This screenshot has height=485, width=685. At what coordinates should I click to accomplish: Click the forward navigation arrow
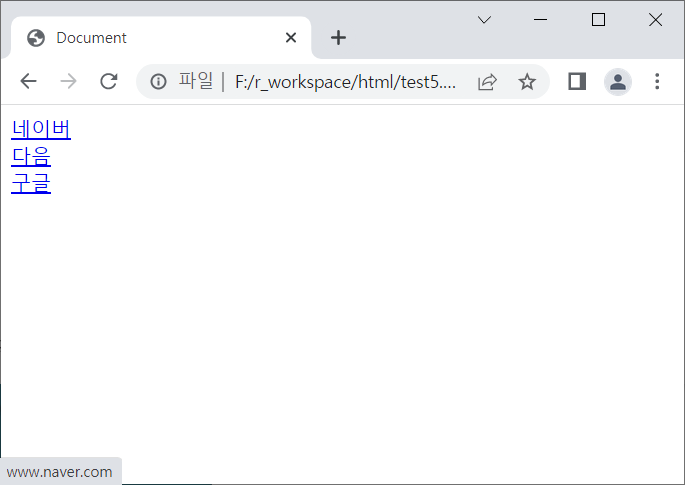[68, 81]
